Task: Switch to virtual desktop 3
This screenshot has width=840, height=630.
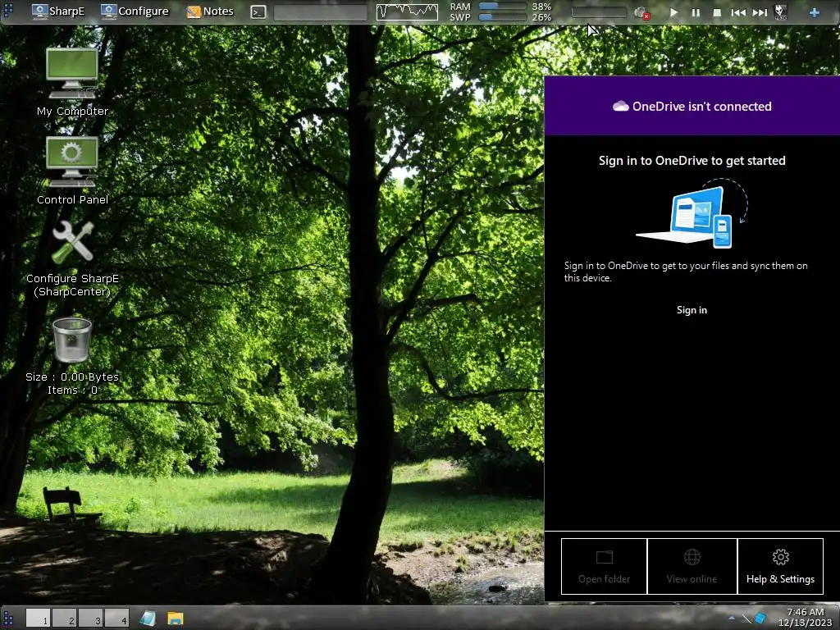Action: pos(90,618)
